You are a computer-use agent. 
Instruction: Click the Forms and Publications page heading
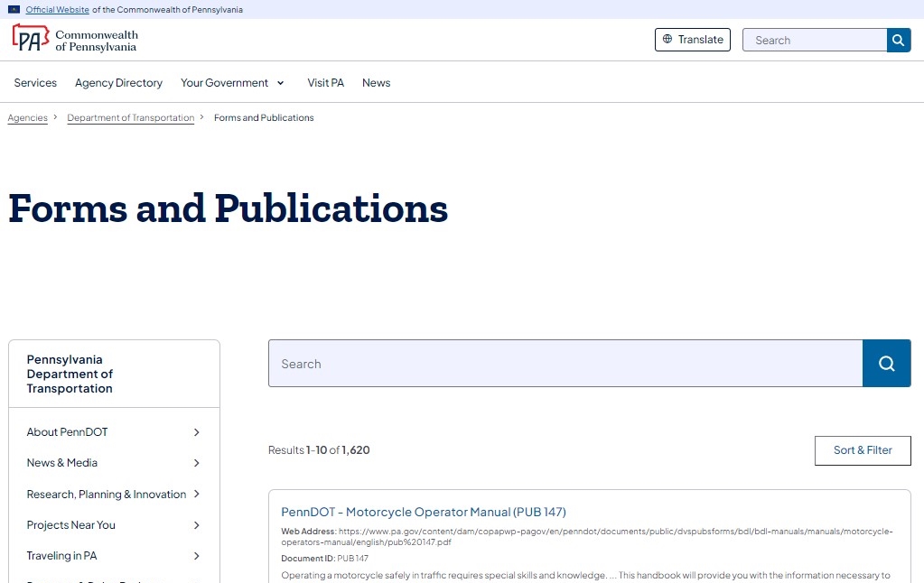pyautogui.click(x=228, y=208)
